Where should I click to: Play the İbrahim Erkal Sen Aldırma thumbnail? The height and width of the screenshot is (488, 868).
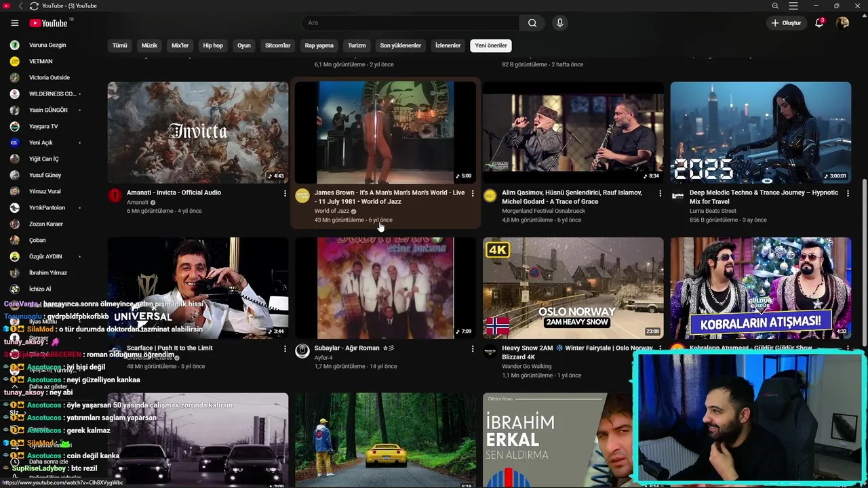pos(557,441)
